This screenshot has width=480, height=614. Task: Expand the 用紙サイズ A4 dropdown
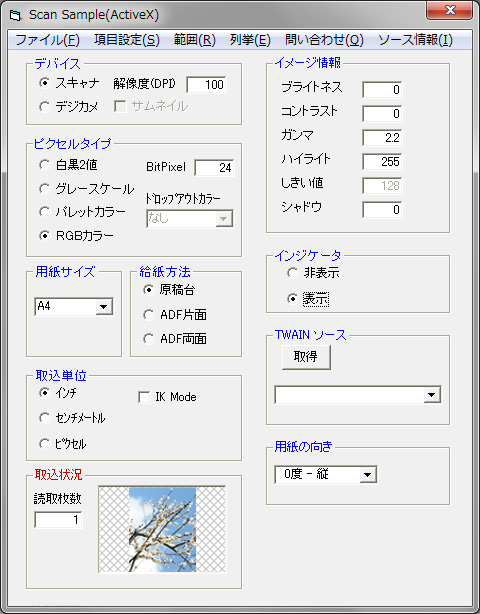coord(104,307)
